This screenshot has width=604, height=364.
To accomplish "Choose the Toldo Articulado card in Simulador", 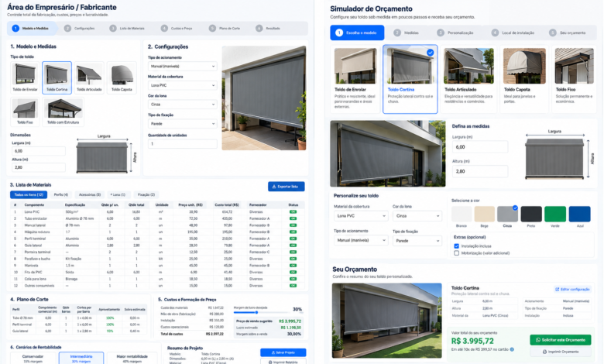I will [x=468, y=79].
